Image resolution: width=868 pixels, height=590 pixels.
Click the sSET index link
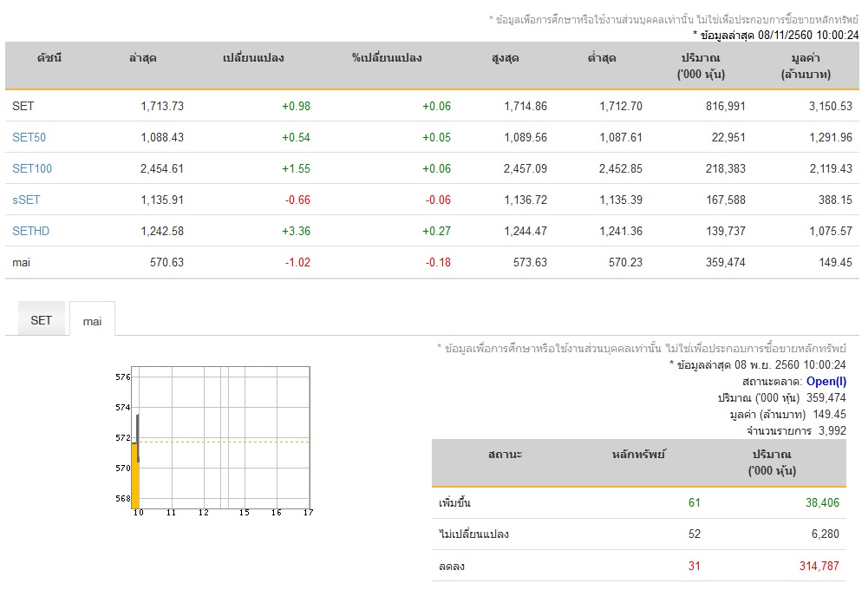[x=26, y=200]
